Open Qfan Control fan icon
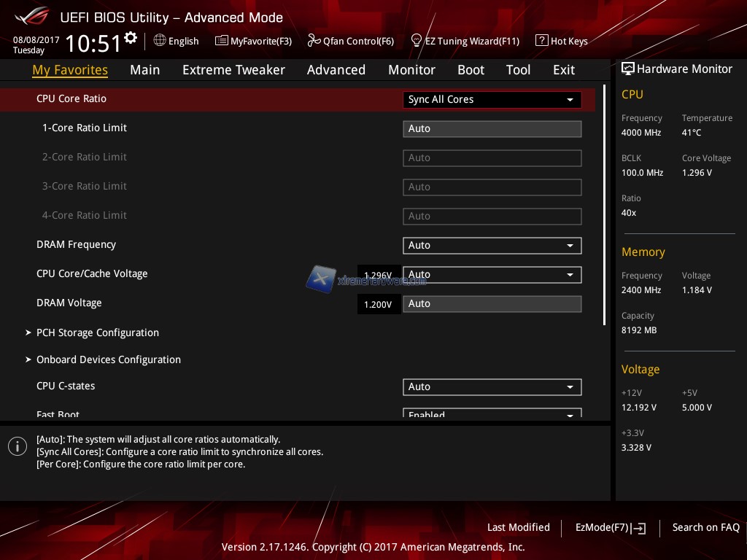Viewport: 747px width, 560px height. [314, 41]
